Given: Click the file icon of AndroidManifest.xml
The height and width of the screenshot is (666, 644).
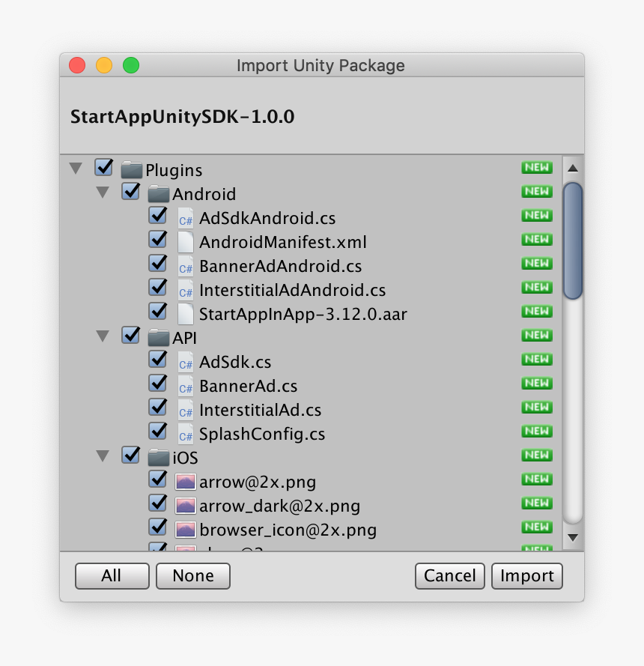Looking at the screenshot, I should [186, 242].
